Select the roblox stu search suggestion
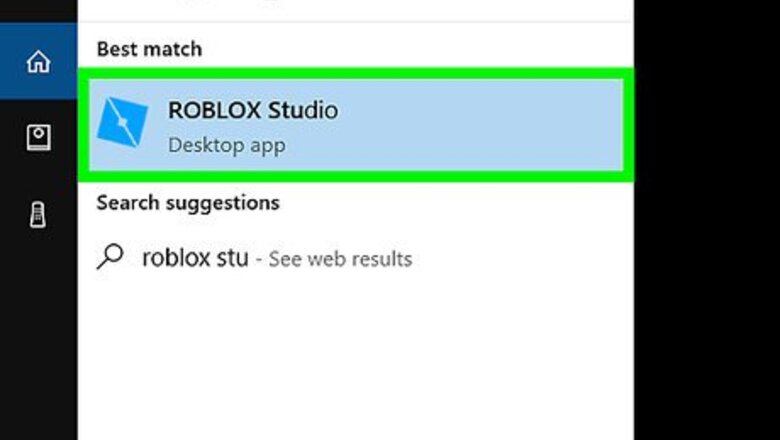Viewport: 780px width, 440px height. (x=195, y=258)
